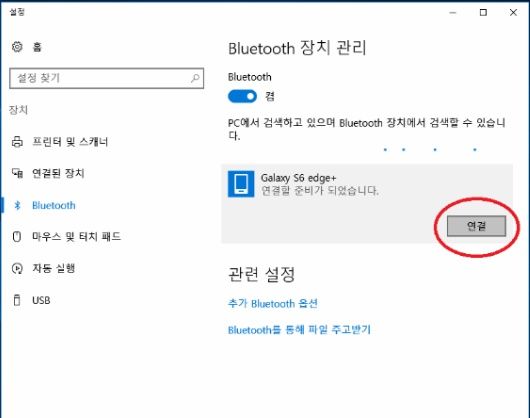Select the Bluetooth sidebar entry
530x418 pixels.
(x=54, y=205)
